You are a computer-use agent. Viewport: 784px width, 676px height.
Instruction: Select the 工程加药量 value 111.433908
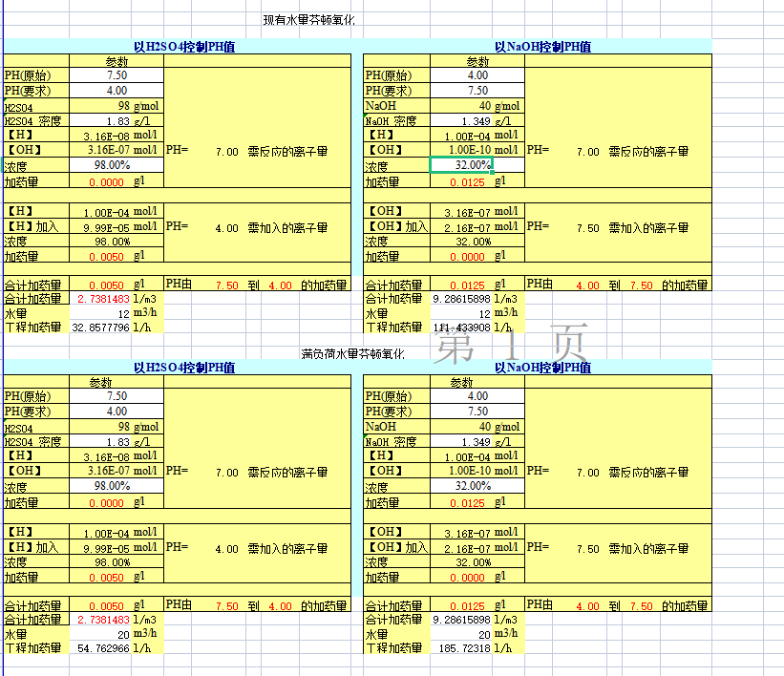(461, 327)
